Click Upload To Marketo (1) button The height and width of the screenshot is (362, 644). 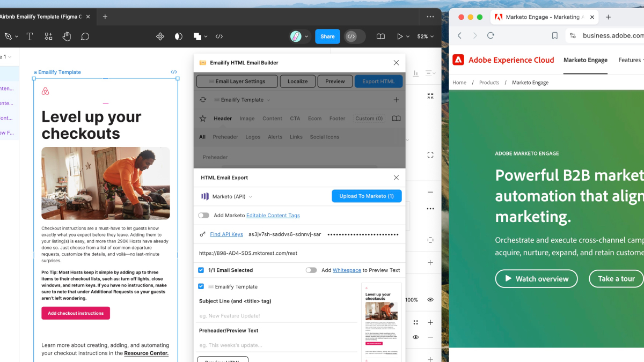coord(367,196)
